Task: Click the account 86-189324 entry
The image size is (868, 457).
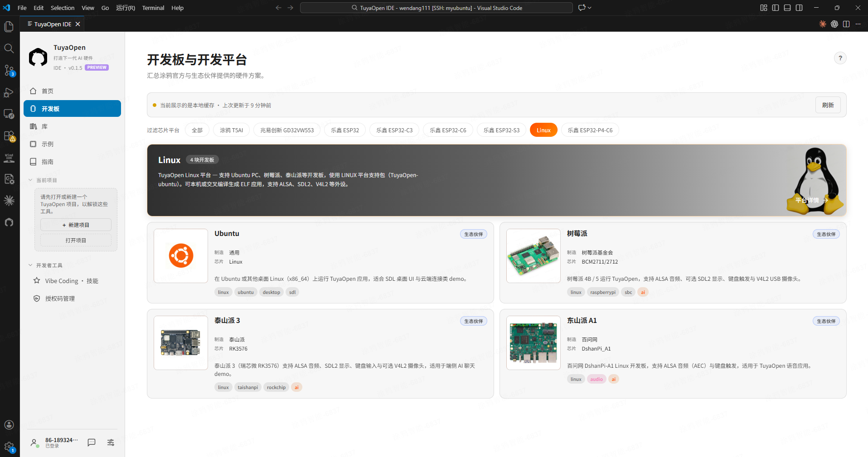Action: point(54,443)
